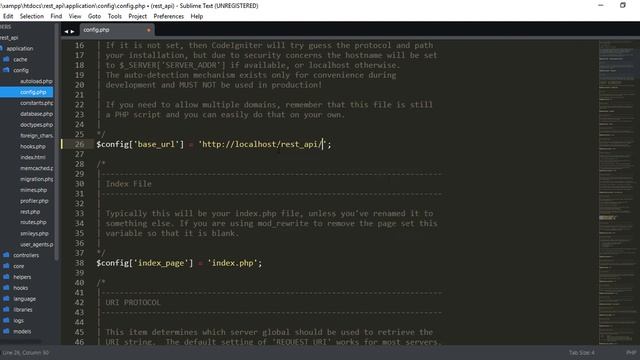Open constants.php in the sidebar

(36, 103)
